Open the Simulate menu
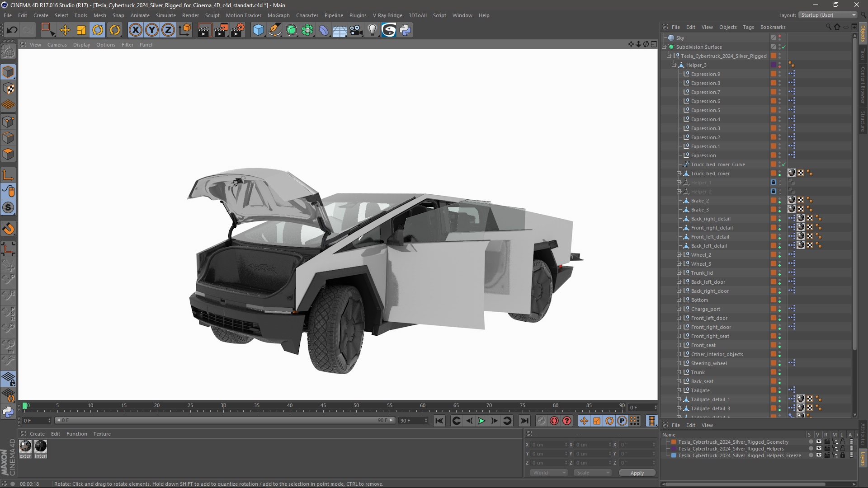The width and height of the screenshot is (868, 488). click(166, 15)
